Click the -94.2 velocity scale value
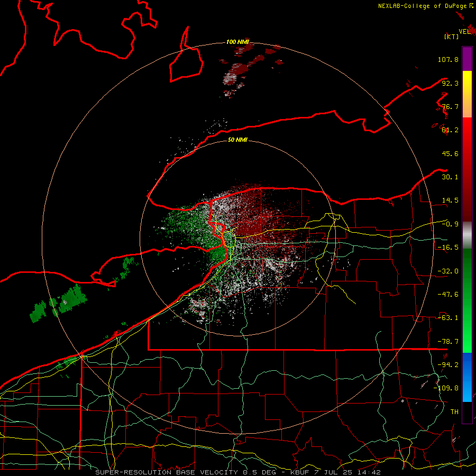This screenshot has height=476, width=476. pos(448,364)
